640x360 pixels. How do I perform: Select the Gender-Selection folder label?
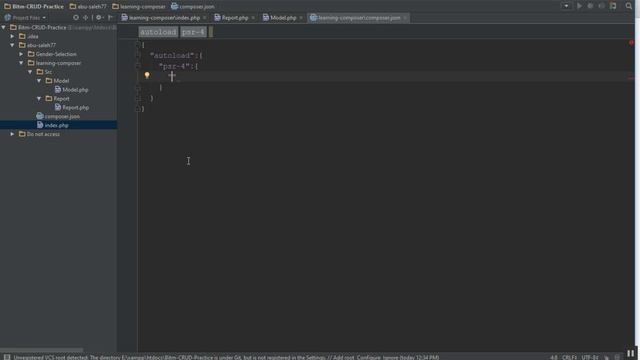(x=56, y=54)
